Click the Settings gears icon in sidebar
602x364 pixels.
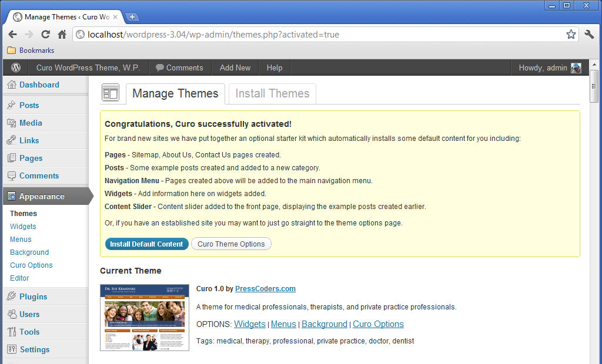click(x=12, y=349)
